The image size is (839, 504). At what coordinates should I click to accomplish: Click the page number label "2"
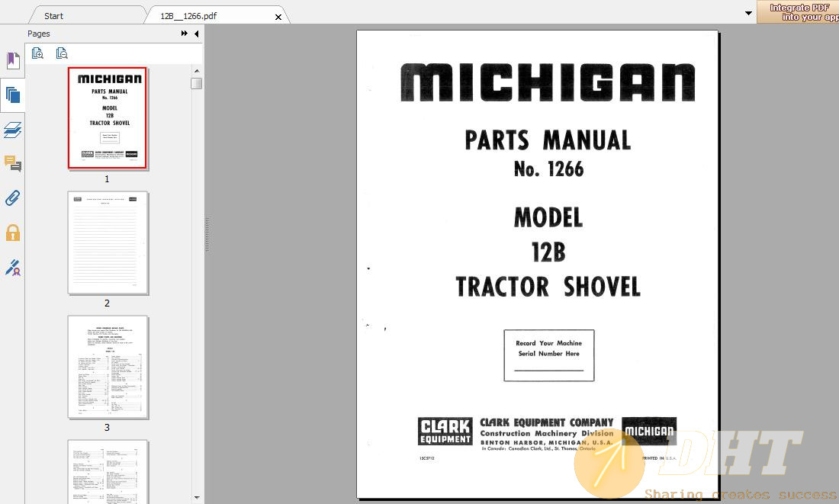[x=107, y=303]
